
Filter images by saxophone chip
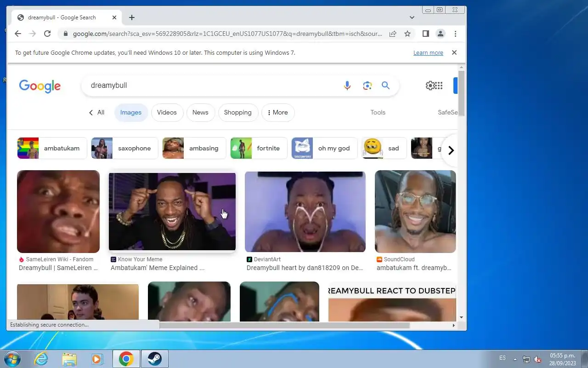(x=124, y=148)
